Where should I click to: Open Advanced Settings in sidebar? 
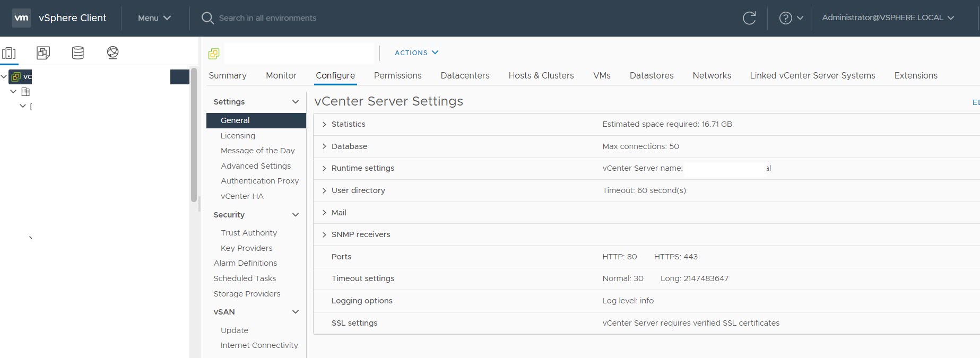point(256,166)
